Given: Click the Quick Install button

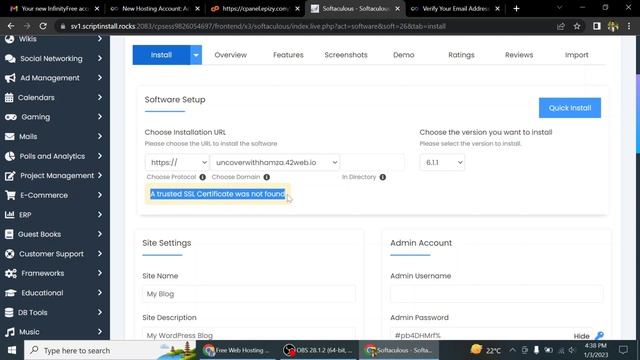Looking at the screenshot, I should (x=569, y=108).
